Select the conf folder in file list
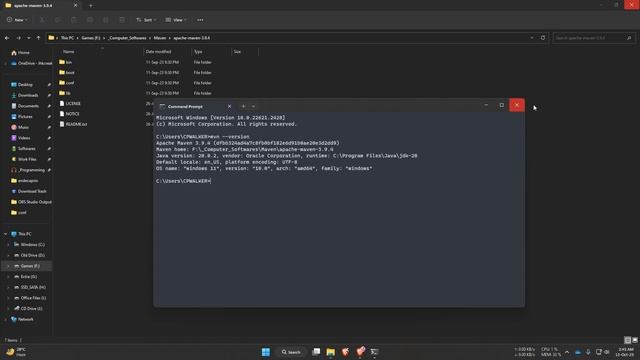 click(x=70, y=83)
